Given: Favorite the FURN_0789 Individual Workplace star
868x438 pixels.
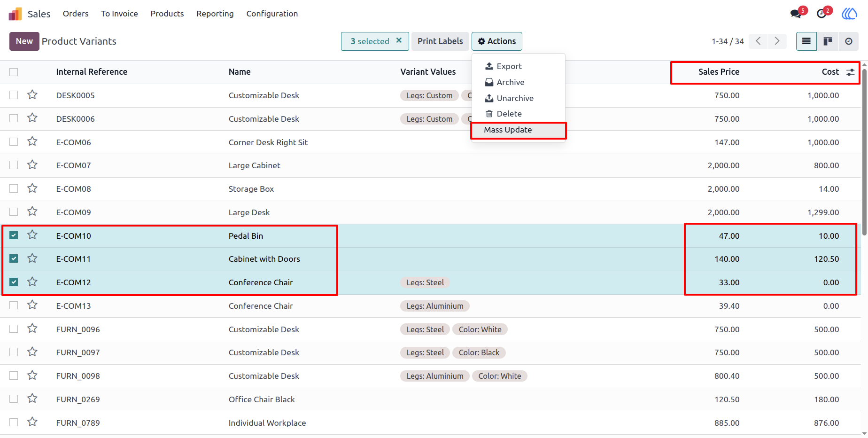Looking at the screenshot, I should pos(32,422).
